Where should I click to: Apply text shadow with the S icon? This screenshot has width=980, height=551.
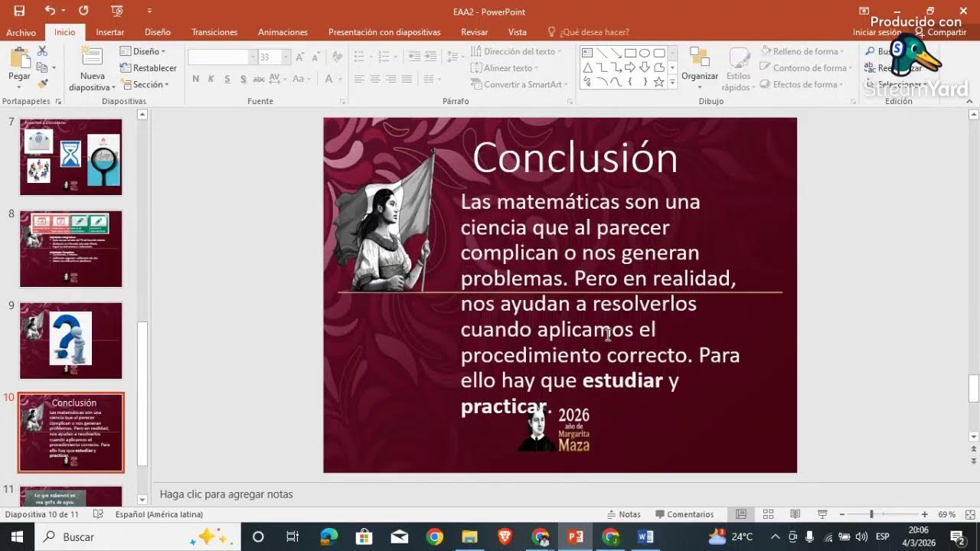point(243,79)
